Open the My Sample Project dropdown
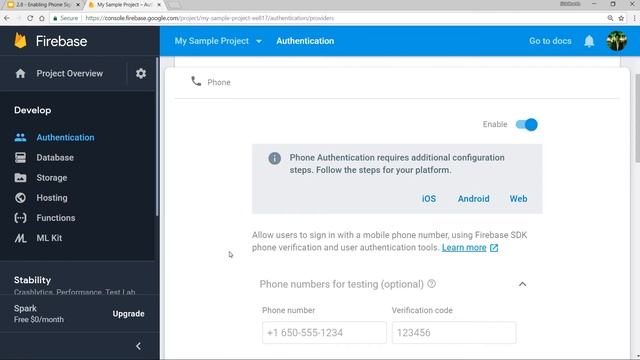This screenshot has width=640, height=360. tap(218, 41)
